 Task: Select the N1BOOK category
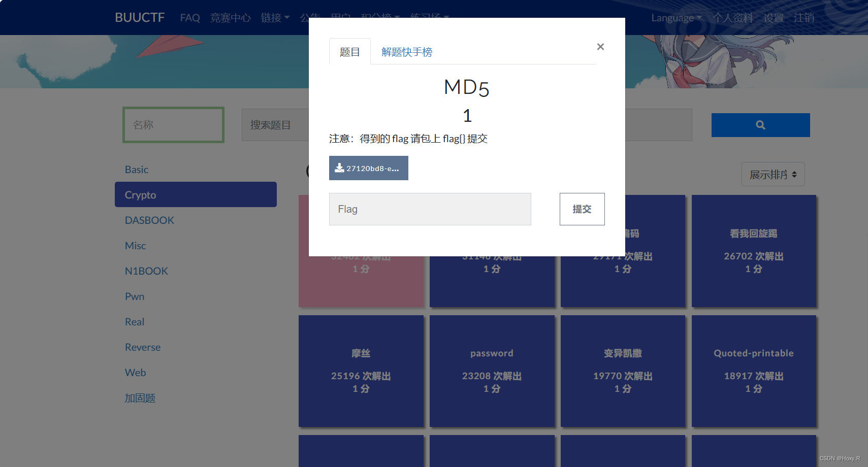coord(196,271)
